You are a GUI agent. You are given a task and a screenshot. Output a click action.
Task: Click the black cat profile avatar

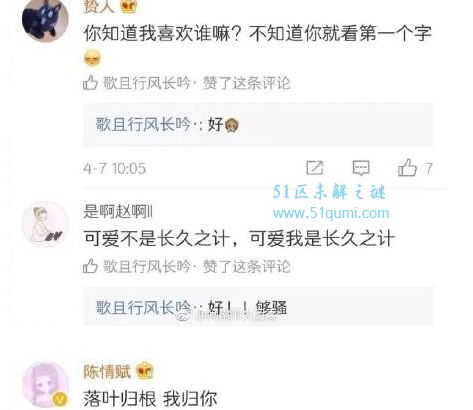[x=45, y=19]
